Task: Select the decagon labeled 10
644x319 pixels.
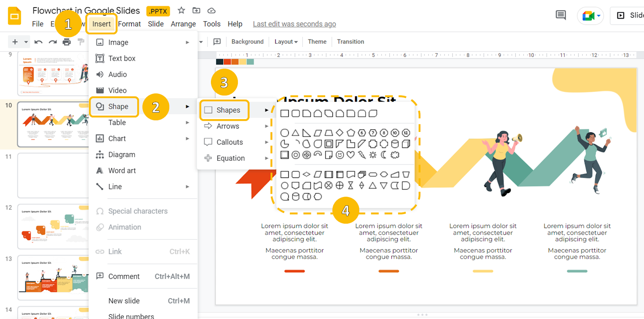Action: (395, 133)
